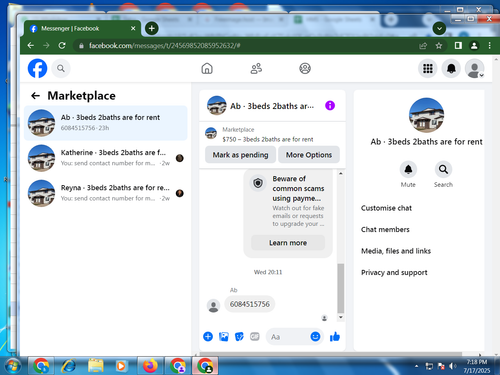The width and height of the screenshot is (500, 375).
Task: Choose a GIF icon in composer
Action: (x=255, y=337)
